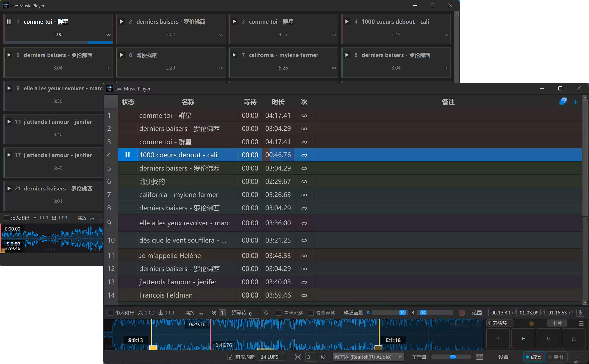The image size is (589, 364).
Task: Toggle the 响度均衡 checkbox
Action: (230, 357)
